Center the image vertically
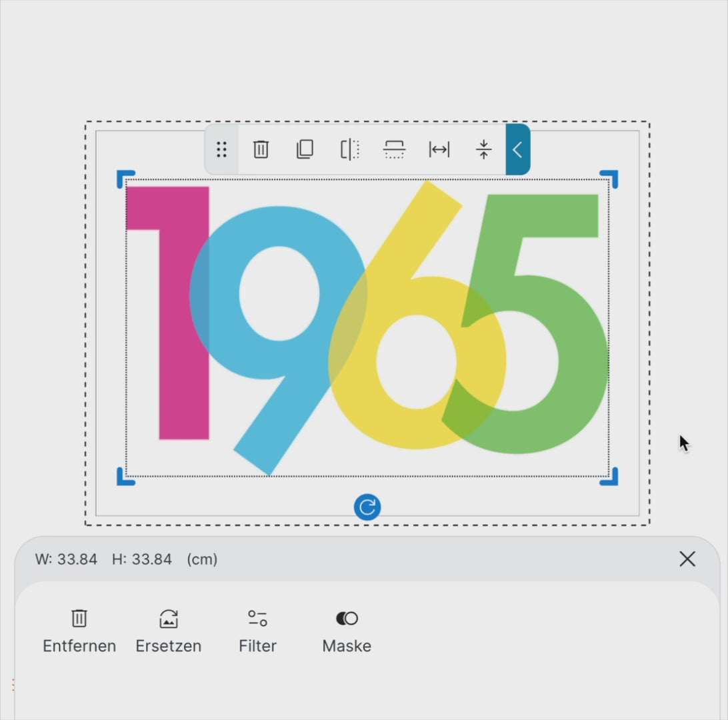This screenshot has width=728, height=720. click(x=483, y=149)
